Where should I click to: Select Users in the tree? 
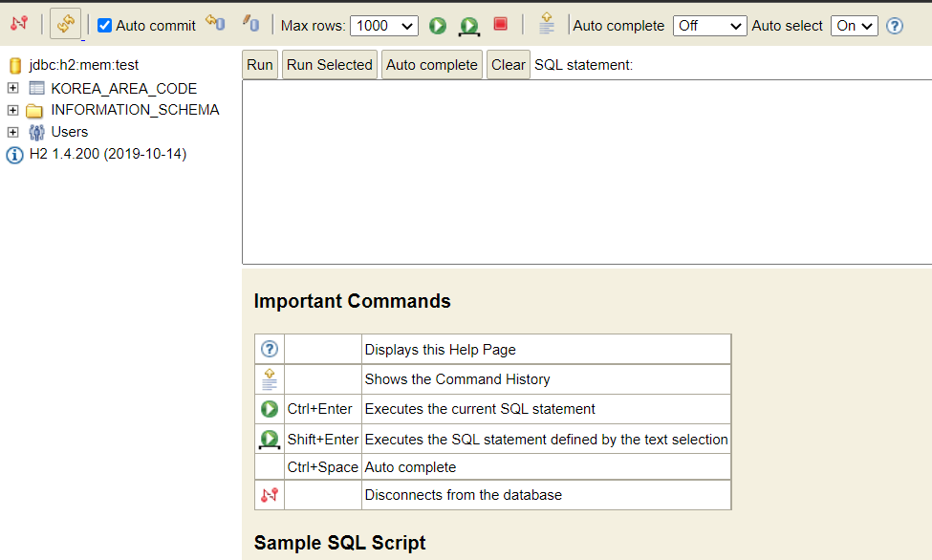coord(70,131)
